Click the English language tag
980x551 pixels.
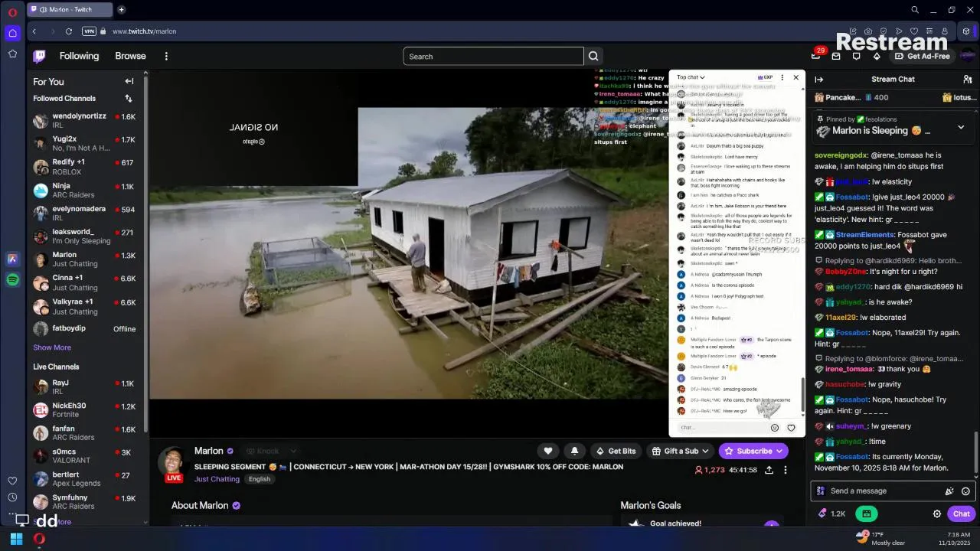tap(260, 479)
